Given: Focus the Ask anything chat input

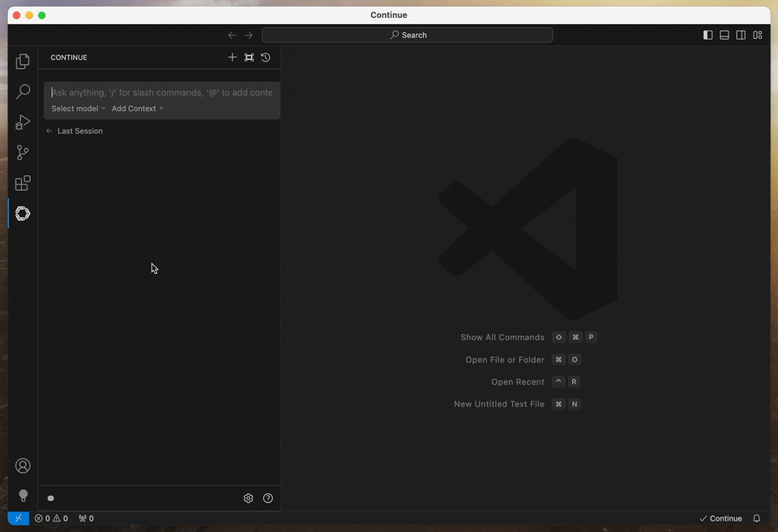Looking at the screenshot, I should [162, 93].
